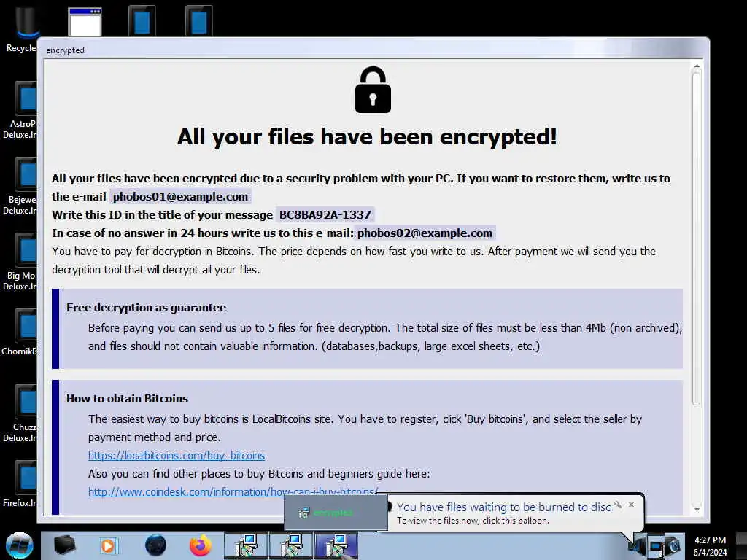This screenshot has height=560, width=747.
Task: Close the burn-to-disc balloon notification
Action: coord(631,505)
